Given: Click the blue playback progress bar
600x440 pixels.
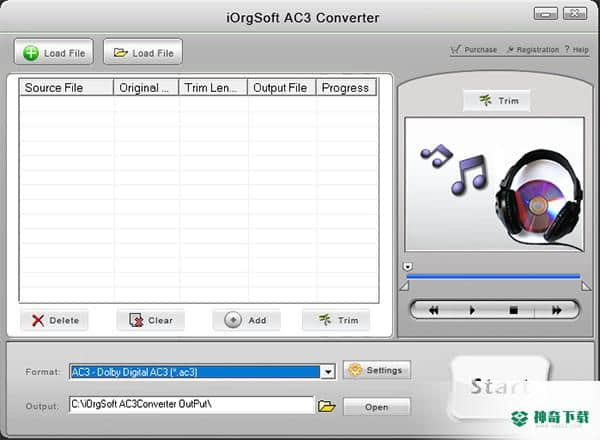Looking at the screenshot, I should tap(493, 276).
